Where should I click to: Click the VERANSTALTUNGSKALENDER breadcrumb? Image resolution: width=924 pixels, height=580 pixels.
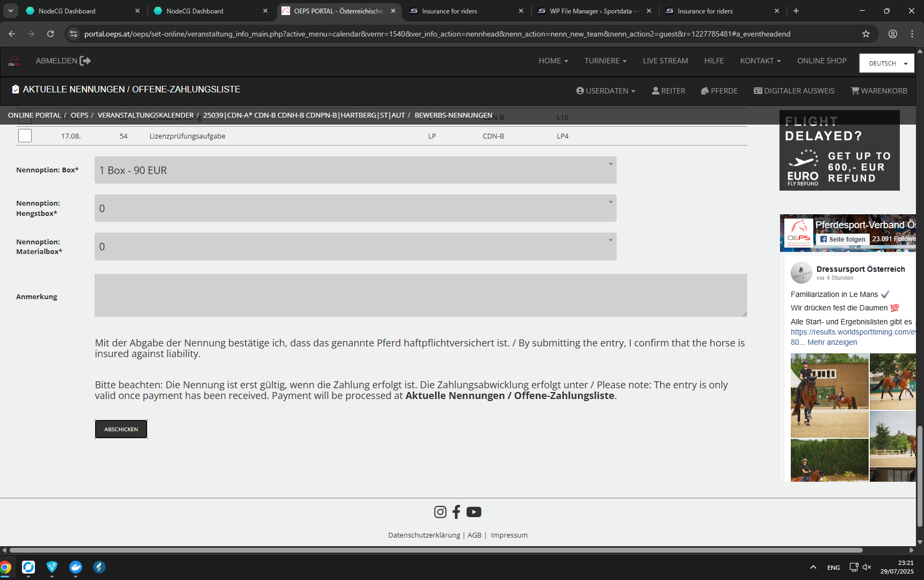(146, 115)
